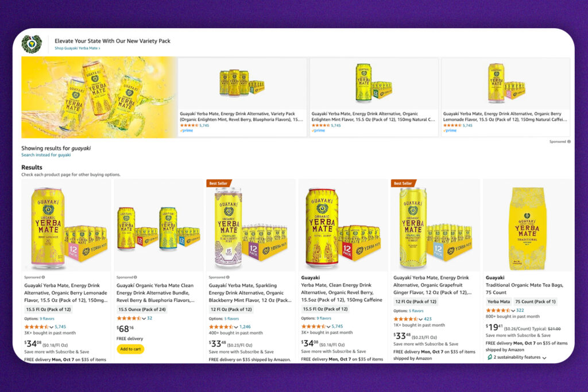Add the Pack of 24 bundle to cart
Viewport: 588px width, 392px height.
click(x=130, y=349)
